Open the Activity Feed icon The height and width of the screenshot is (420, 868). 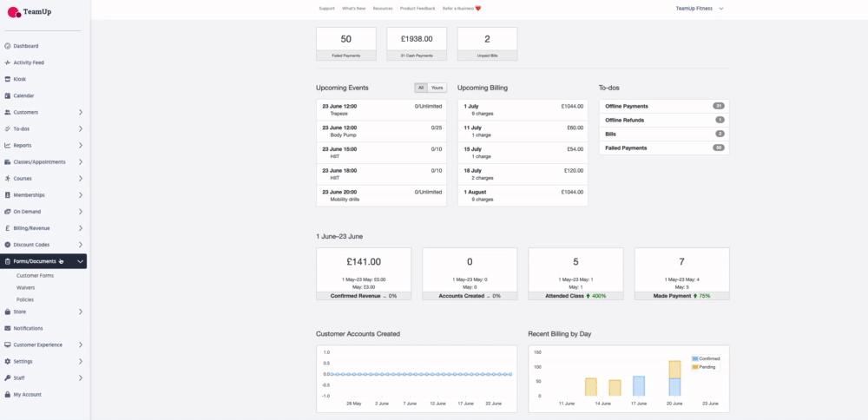(x=8, y=62)
